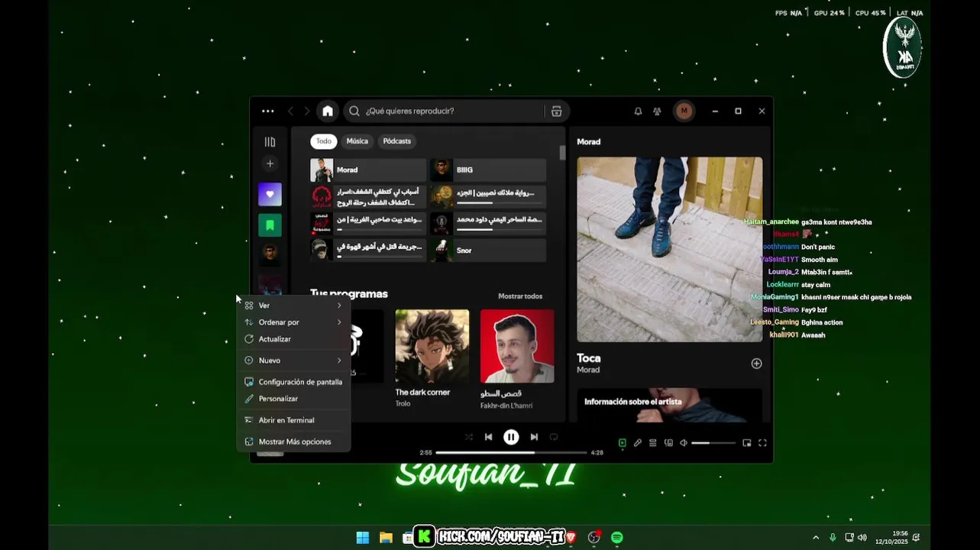Click Mostrar todos link
The width and height of the screenshot is (980, 550).
coord(520,296)
